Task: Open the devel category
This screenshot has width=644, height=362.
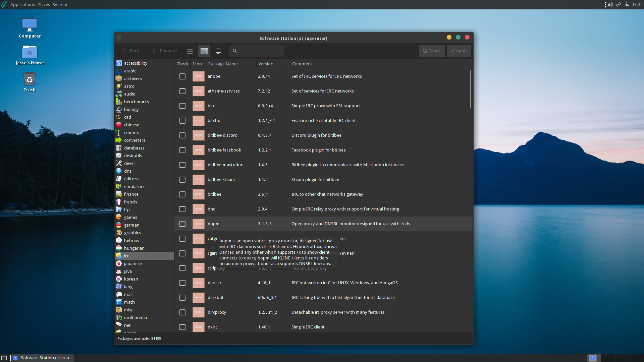Action: [x=144, y=163]
